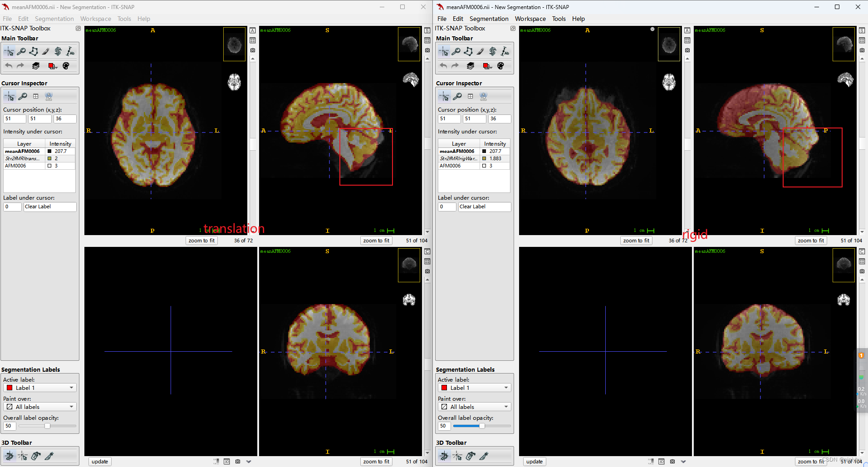
Task: Select Paintbrush tool in left window Main Toolbar
Action: 46,52
